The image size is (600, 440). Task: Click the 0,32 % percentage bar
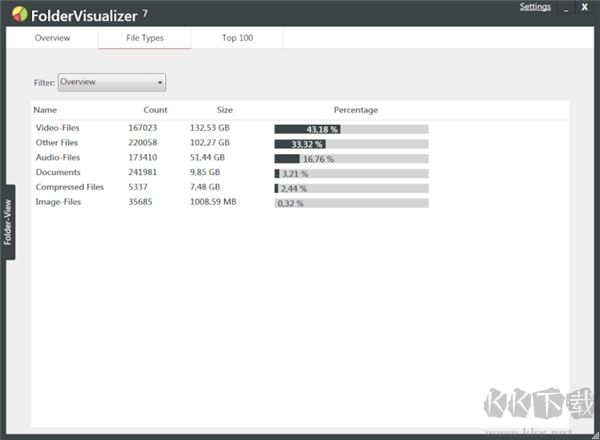coord(351,203)
